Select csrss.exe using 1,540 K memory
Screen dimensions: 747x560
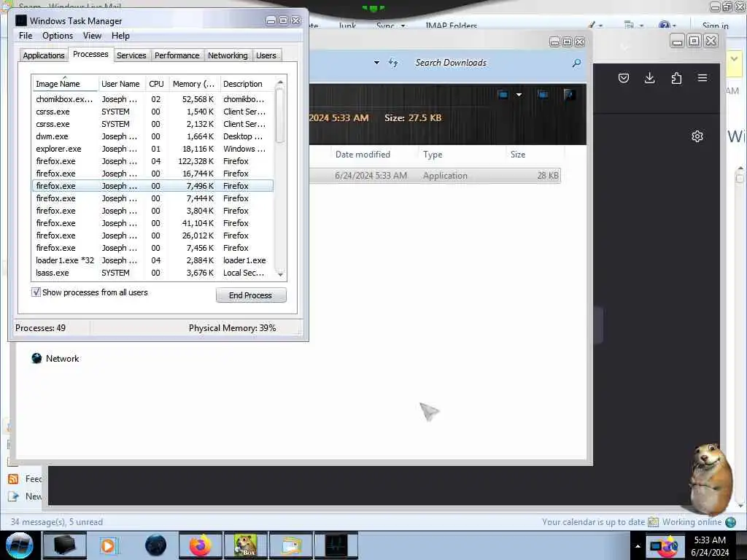point(152,112)
